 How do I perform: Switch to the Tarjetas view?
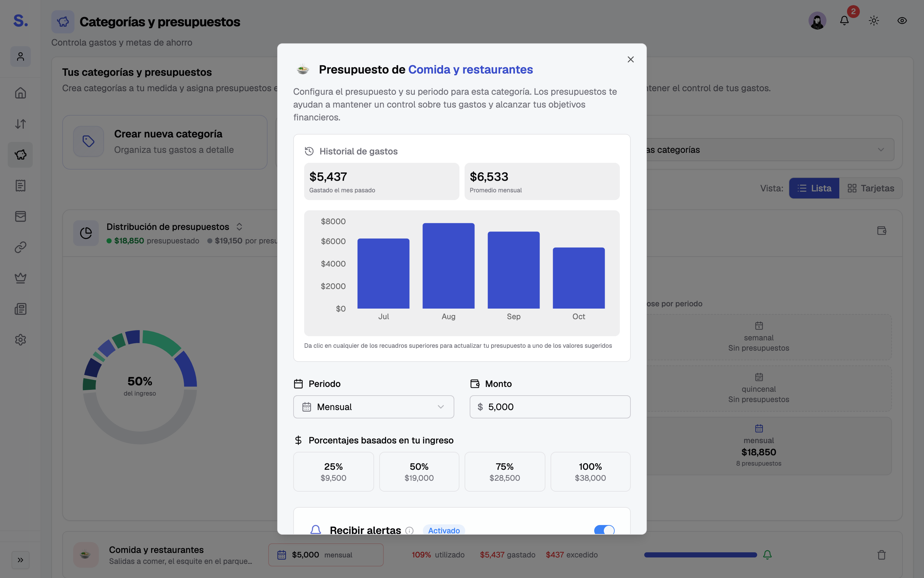(870, 188)
